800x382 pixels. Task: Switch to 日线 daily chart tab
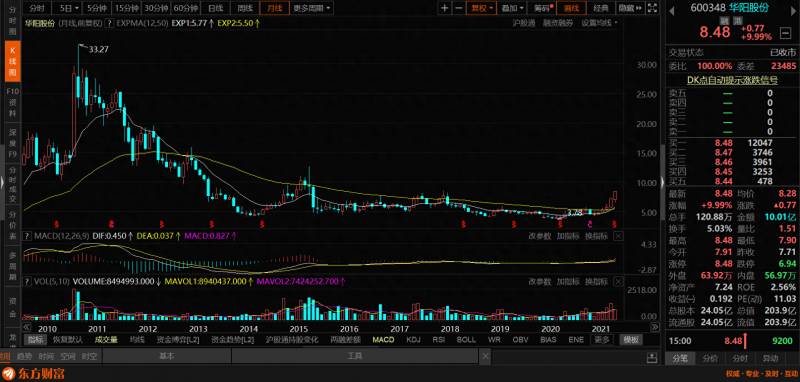click(x=216, y=8)
